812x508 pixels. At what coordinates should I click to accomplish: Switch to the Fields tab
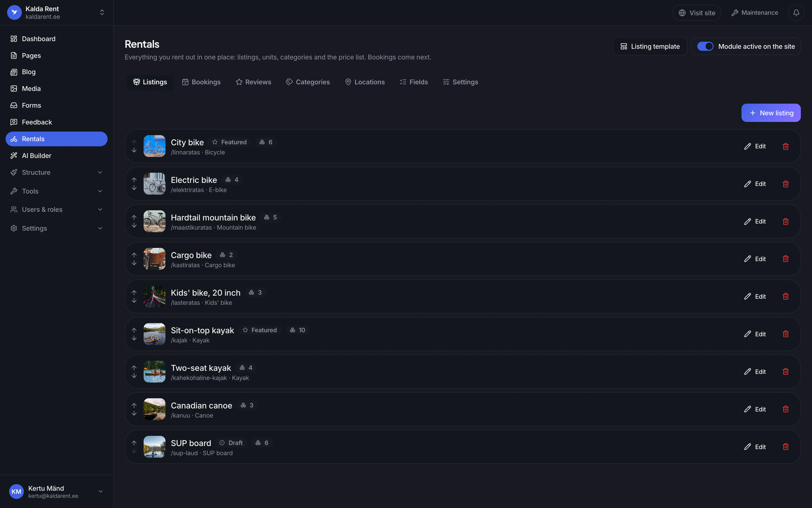tap(414, 82)
